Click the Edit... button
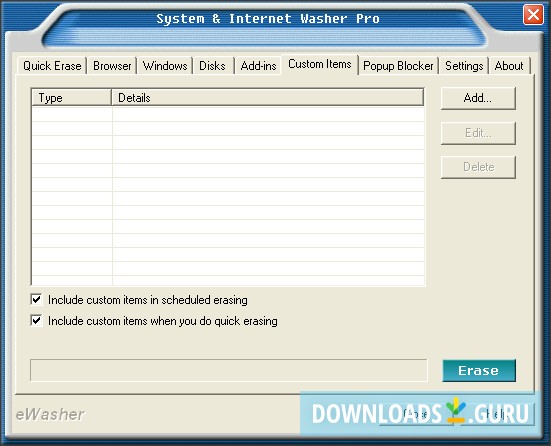The width and height of the screenshot is (551, 446). tap(478, 133)
